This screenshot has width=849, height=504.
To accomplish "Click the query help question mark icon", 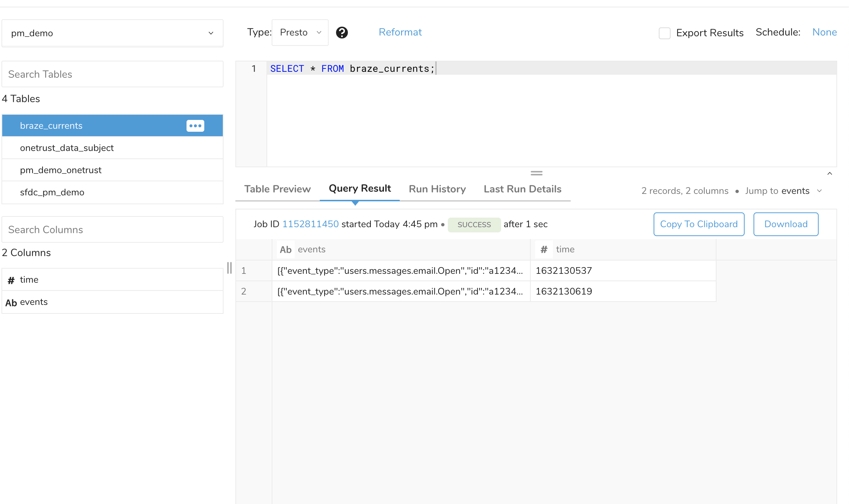I will (342, 33).
